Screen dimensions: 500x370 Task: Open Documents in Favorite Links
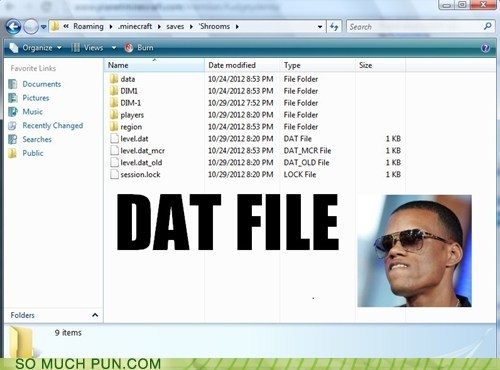[42, 84]
